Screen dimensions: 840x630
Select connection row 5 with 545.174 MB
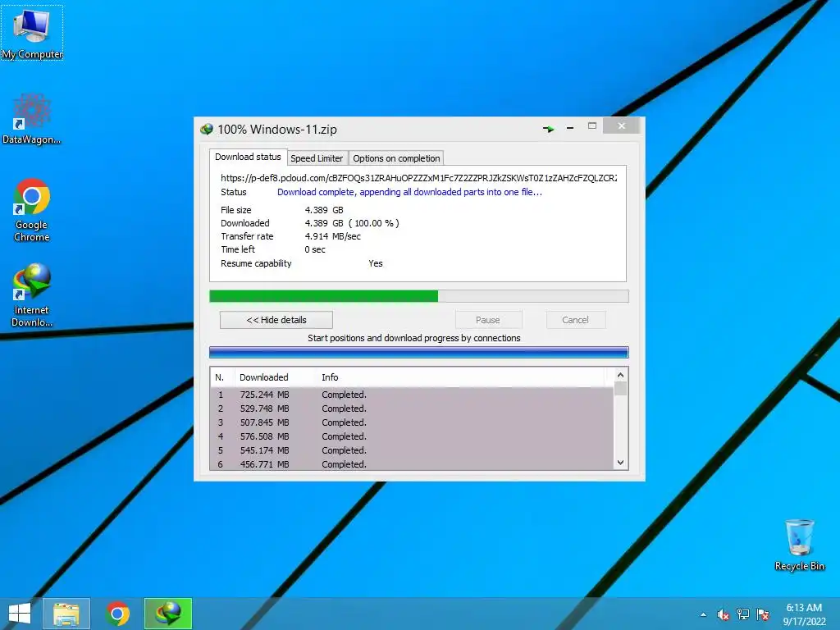(412, 450)
